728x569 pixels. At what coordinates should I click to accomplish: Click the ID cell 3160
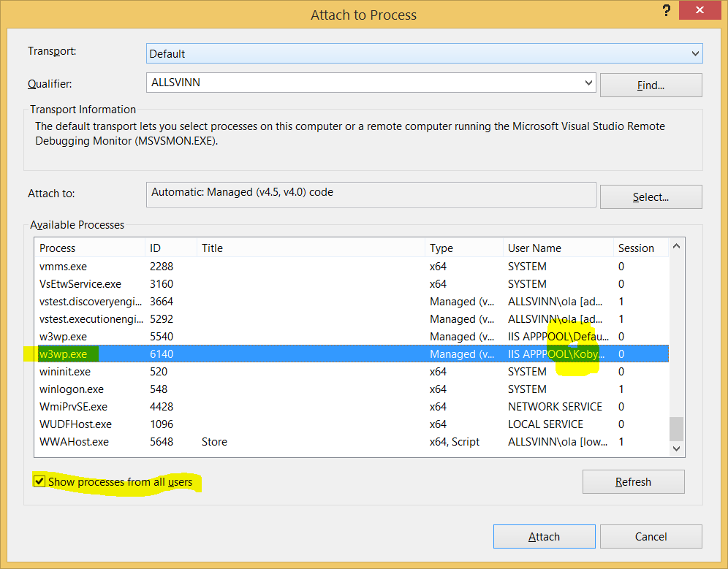[x=162, y=284]
